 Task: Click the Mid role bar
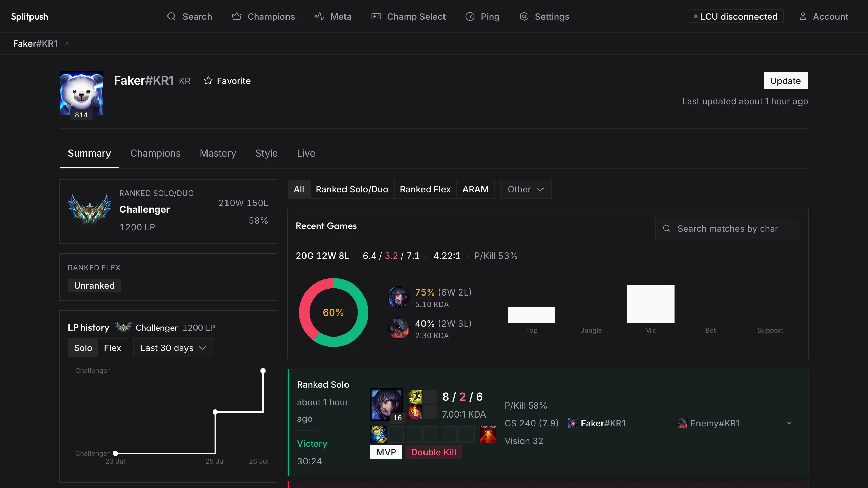click(x=651, y=304)
